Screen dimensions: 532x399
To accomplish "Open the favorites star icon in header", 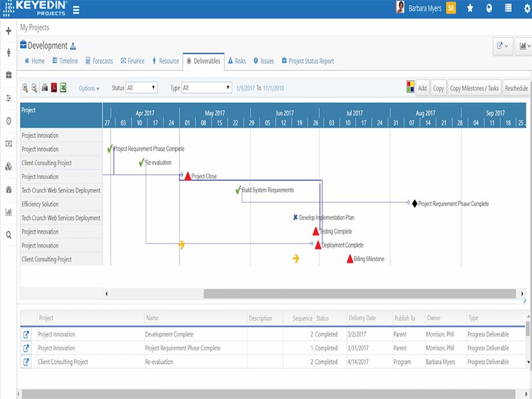I will point(470,9).
